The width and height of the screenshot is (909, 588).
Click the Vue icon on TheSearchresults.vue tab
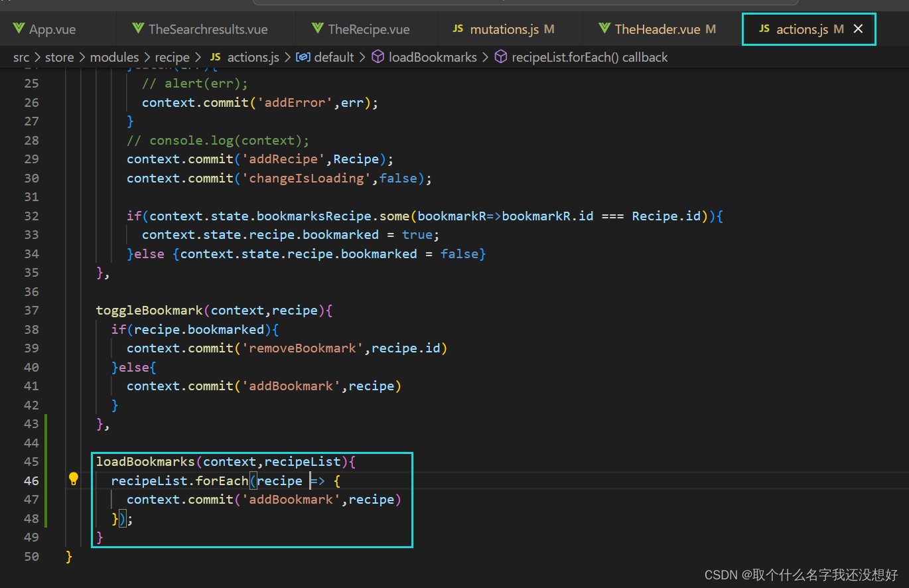coord(138,29)
